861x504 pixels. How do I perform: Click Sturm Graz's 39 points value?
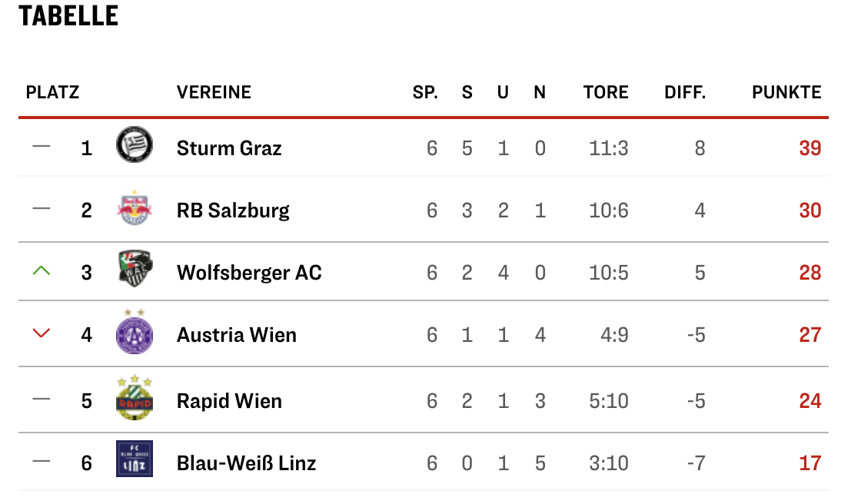(x=810, y=148)
